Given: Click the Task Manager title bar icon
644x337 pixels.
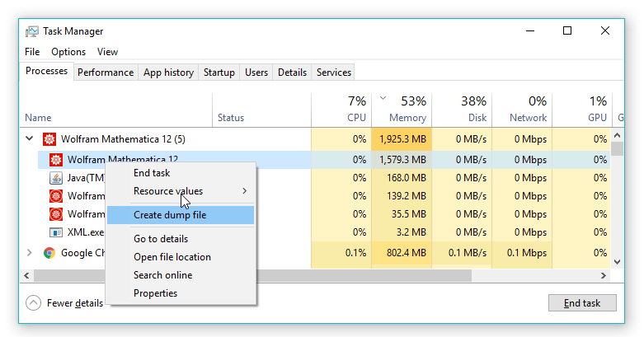Looking at the screenshot, I should click(32, 31).
